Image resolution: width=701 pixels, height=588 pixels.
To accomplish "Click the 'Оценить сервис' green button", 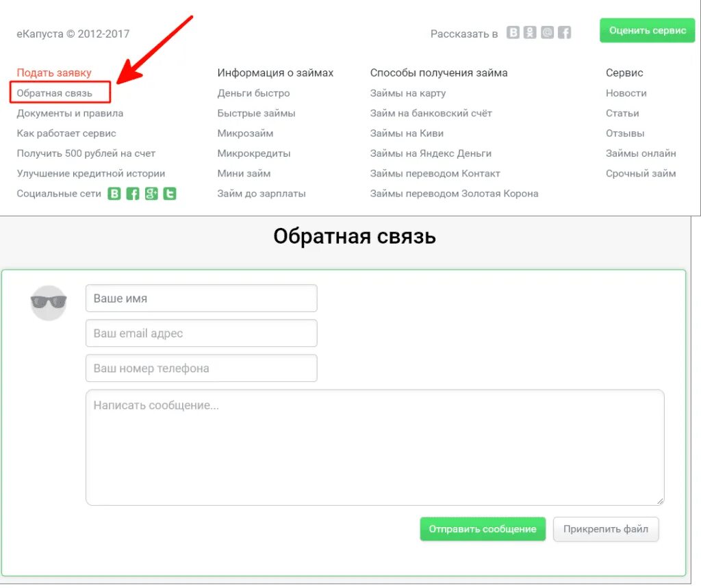I will pos(646,30).
